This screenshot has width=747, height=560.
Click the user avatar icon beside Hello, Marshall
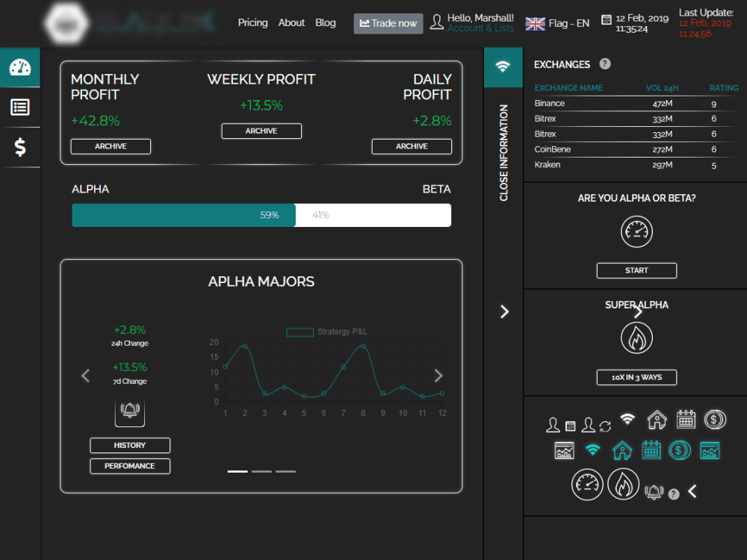(x=436, y=22)
